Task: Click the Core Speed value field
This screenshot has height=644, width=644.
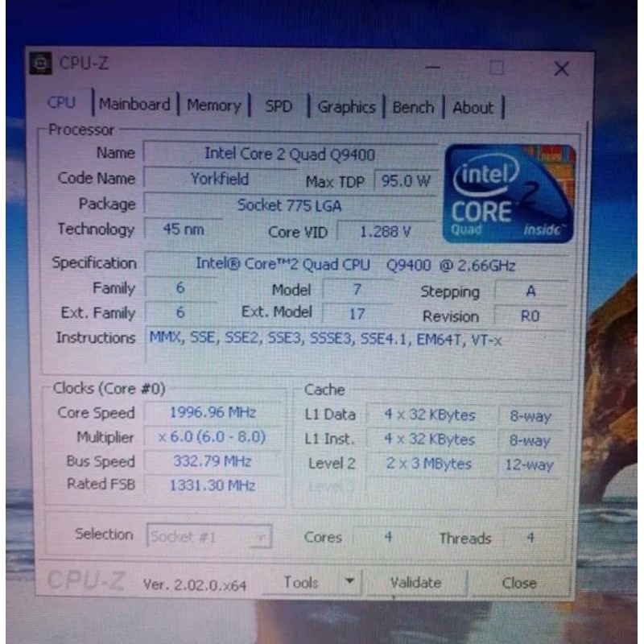Action: [x=213, y=412]
